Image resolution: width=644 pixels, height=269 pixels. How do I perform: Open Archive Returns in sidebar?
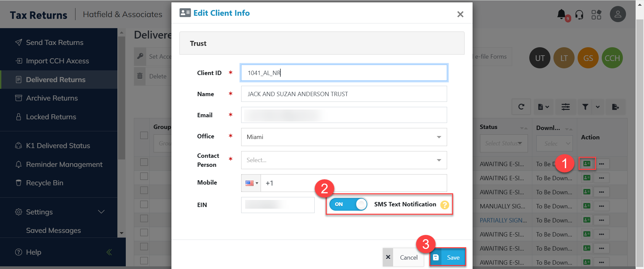[52, 98]
